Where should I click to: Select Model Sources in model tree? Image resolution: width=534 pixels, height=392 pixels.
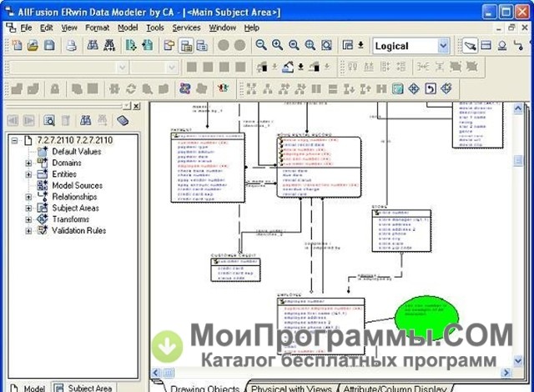78,185
